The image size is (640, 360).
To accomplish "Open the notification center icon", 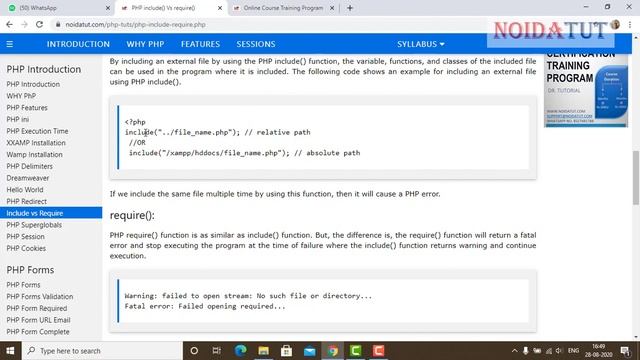I will [x=624, y=351].
